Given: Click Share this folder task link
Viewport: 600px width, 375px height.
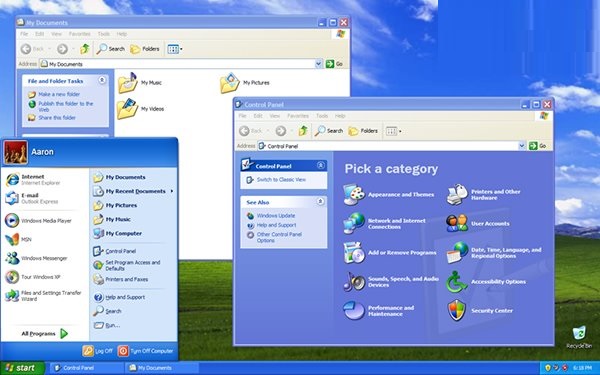Looking at the screenshot, I should [x=57, y=117].
